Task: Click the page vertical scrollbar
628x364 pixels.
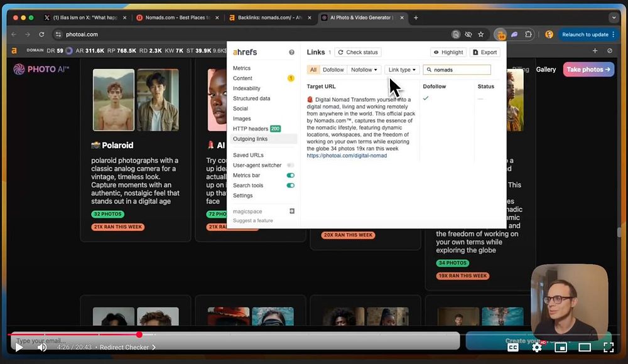Action: pyautogui.click(x=619, y=232)
